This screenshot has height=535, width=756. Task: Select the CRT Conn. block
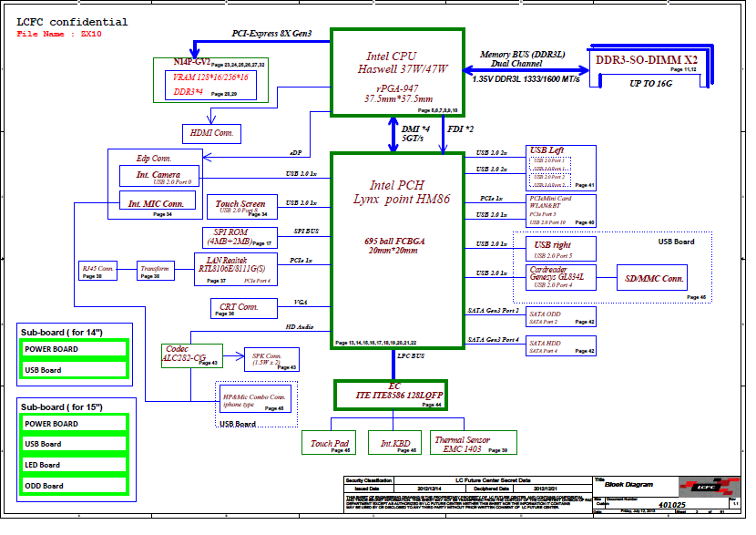(244, 308)
